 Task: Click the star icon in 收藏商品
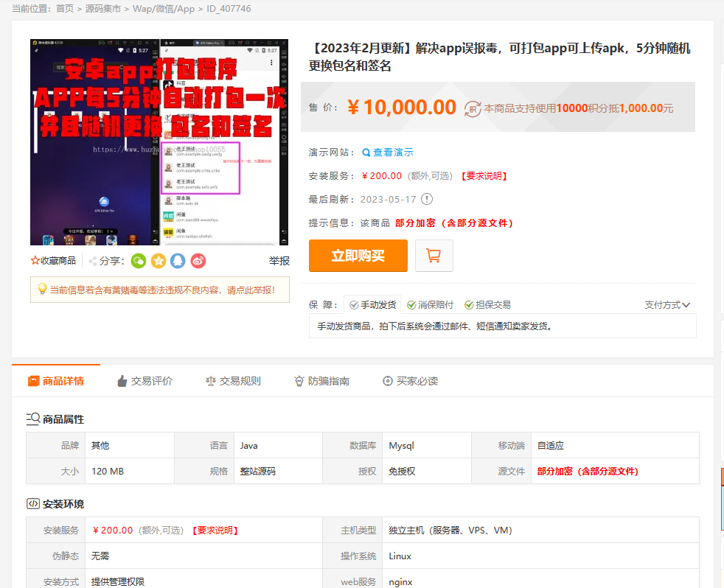pos(35,261)
